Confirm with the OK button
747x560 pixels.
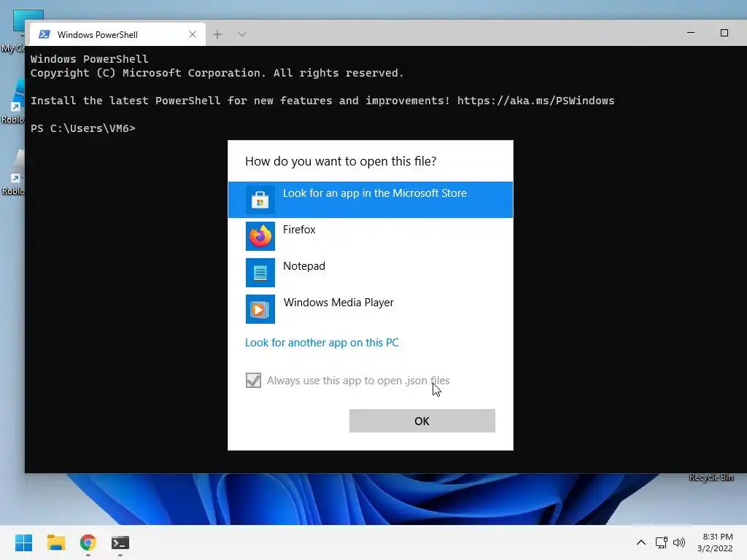click(x=422, y=421)
